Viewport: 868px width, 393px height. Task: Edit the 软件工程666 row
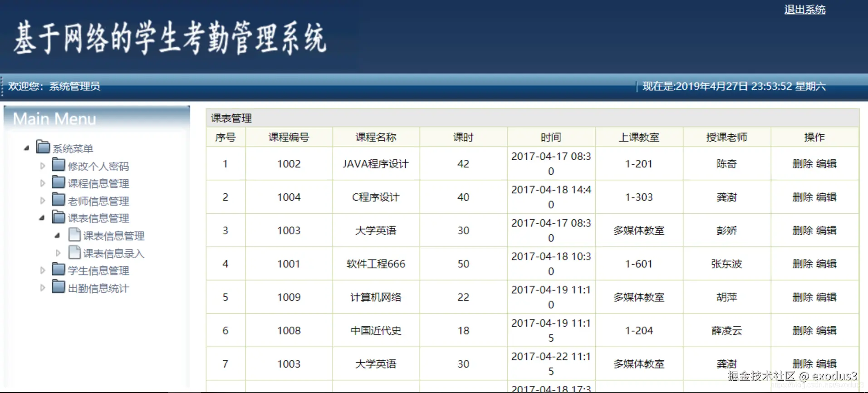[826, 264]
